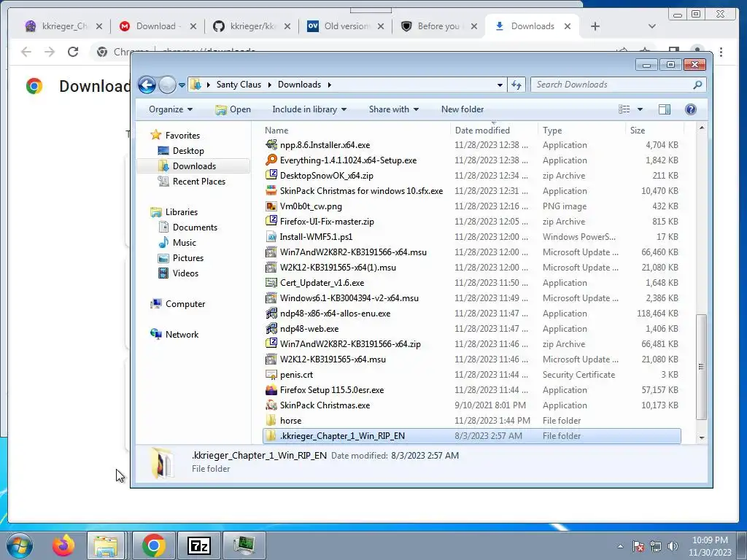Click the refresh button beside the address bar
This screenshot has height=560, width=747.
point(516,85)
